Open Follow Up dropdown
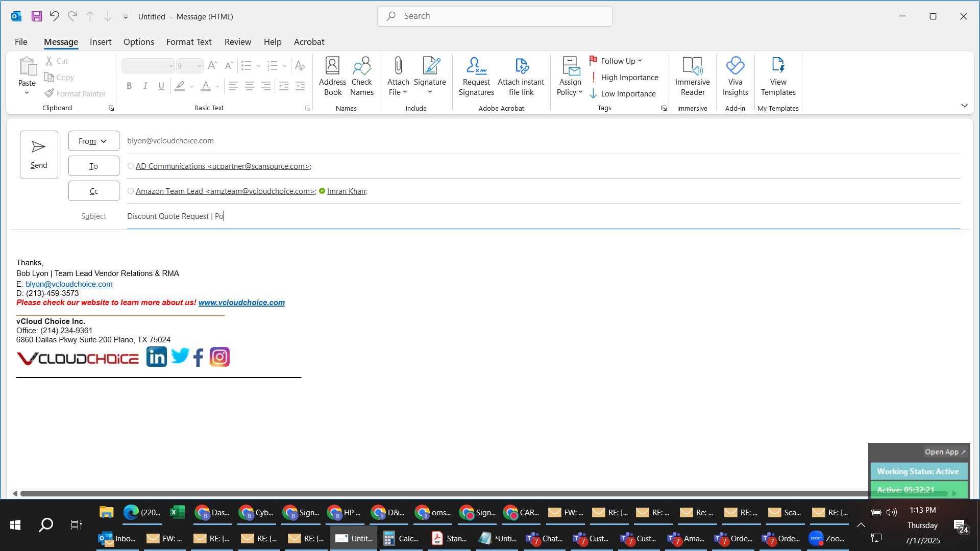Image resolution: width=980 pixels, height=551 pixels. (616, 61)
